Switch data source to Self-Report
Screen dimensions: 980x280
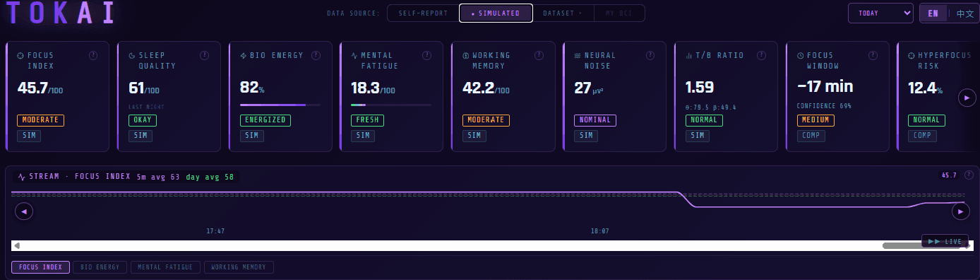pos(423,13)
